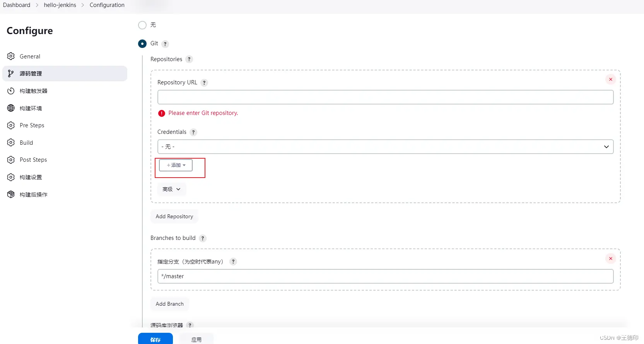The image size is (644, 344).
Task: Click the Pre Steps gear icon
Action: (11, 125)
